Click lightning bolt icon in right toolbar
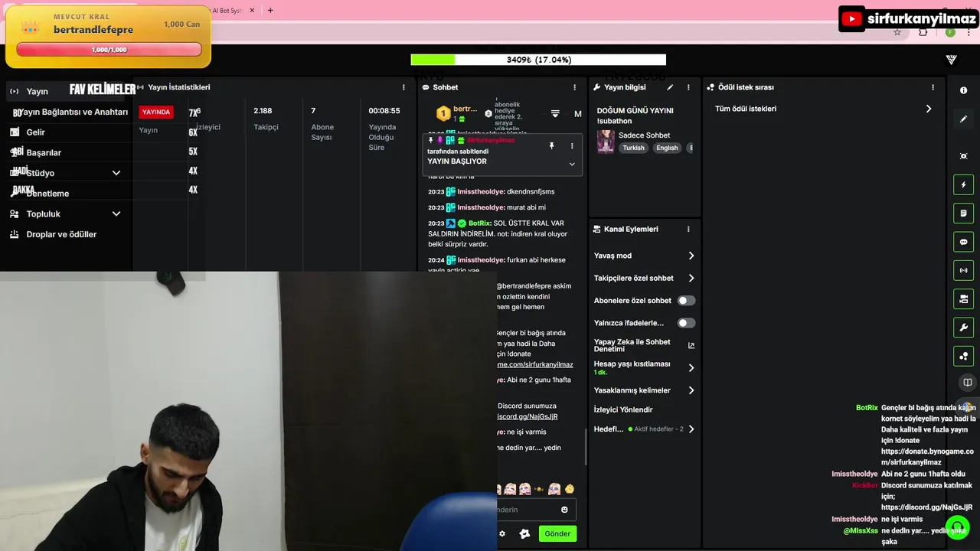The width and height of the screenshot is (980, 551). click(963, 184)
